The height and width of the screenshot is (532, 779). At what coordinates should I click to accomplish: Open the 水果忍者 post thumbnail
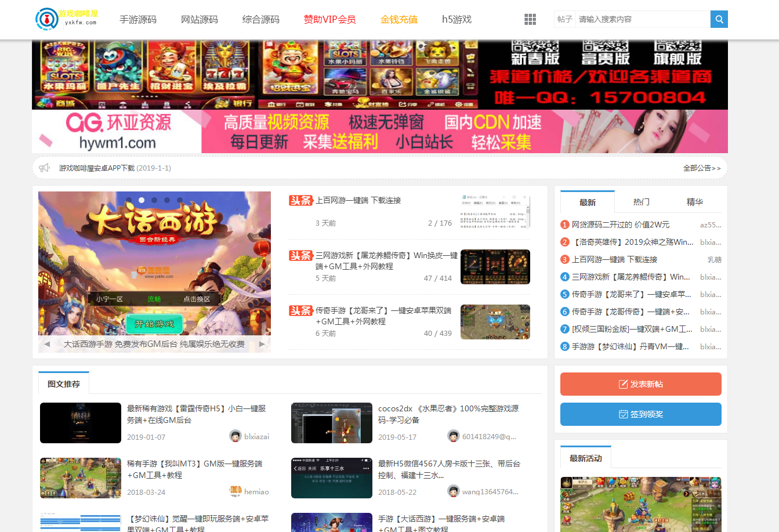[331, 423]
